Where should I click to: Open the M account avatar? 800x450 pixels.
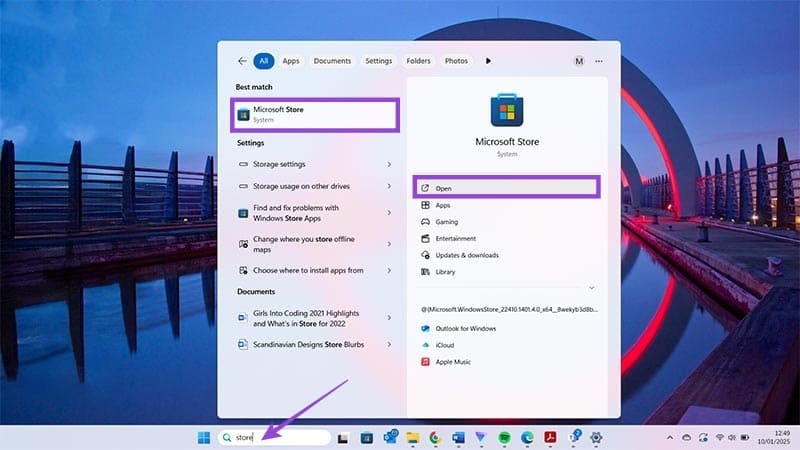point(579,61)
